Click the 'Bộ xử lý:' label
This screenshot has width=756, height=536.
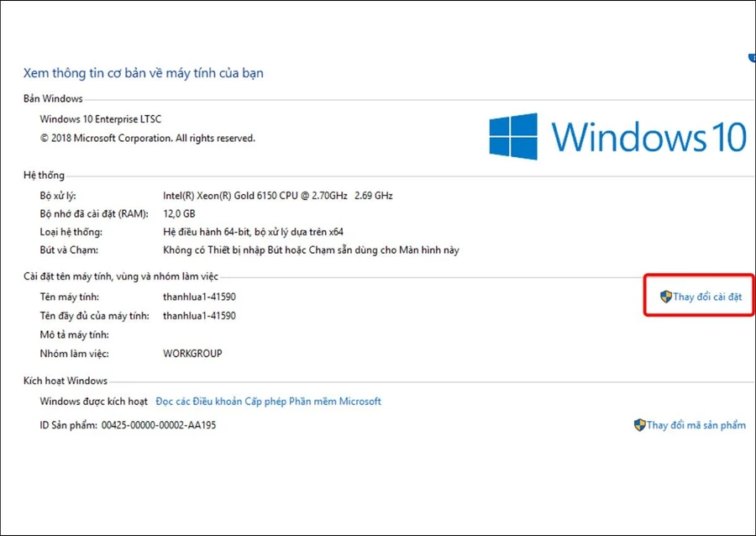tap(58, 197)
